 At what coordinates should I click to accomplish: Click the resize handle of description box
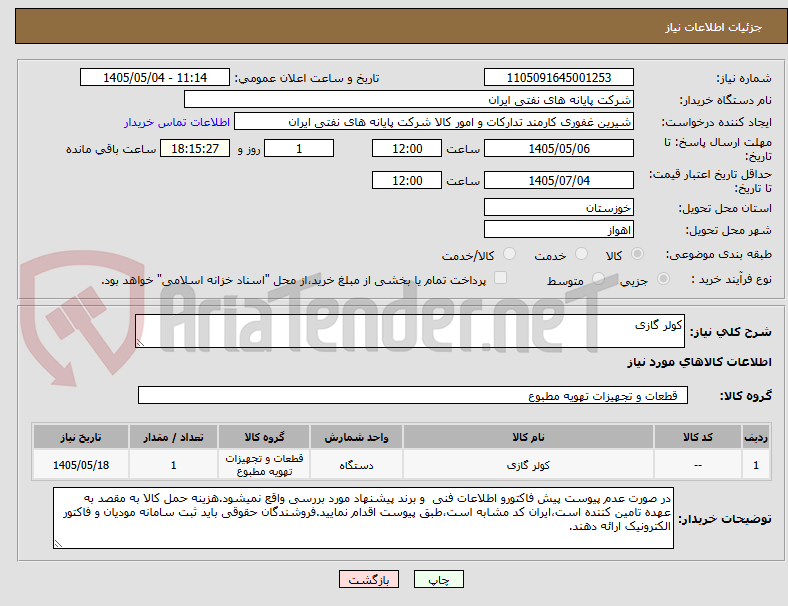(140, 343)
